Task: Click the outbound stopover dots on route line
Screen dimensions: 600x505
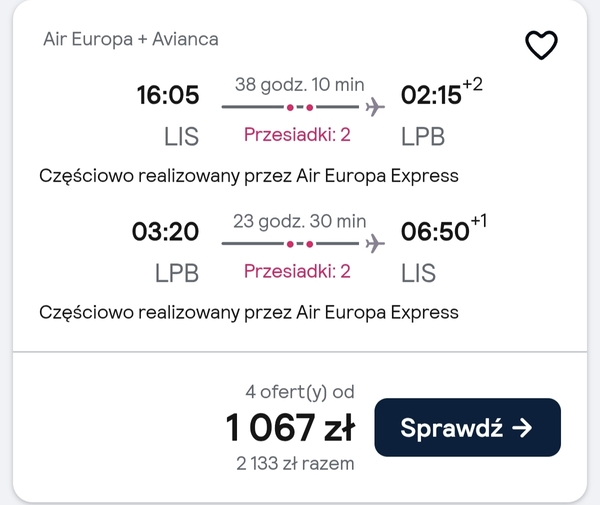Action: pos(300,108)
